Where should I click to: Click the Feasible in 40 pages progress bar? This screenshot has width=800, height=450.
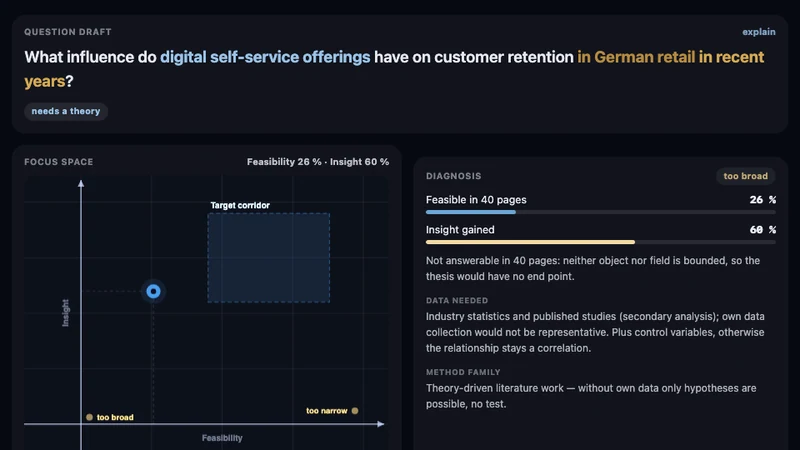(x=601, y=212)
